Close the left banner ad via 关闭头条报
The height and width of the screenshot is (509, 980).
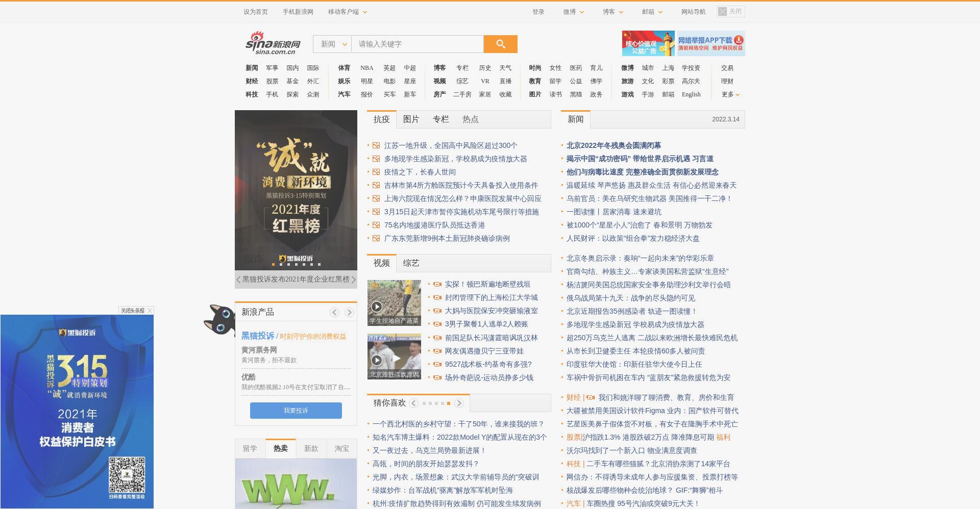[x=136, y=311]
